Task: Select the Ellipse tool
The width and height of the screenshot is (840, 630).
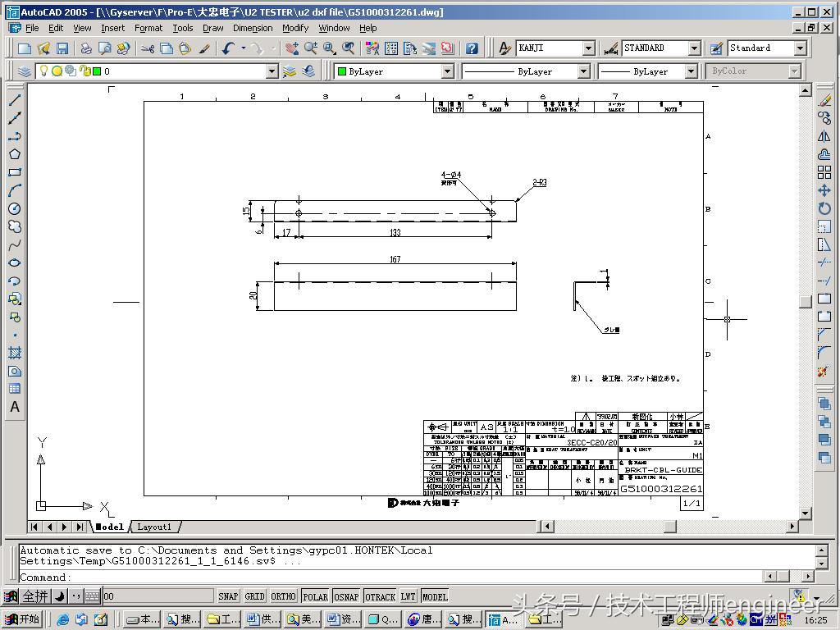Action: pyautogui.click(x=15, y=262)
